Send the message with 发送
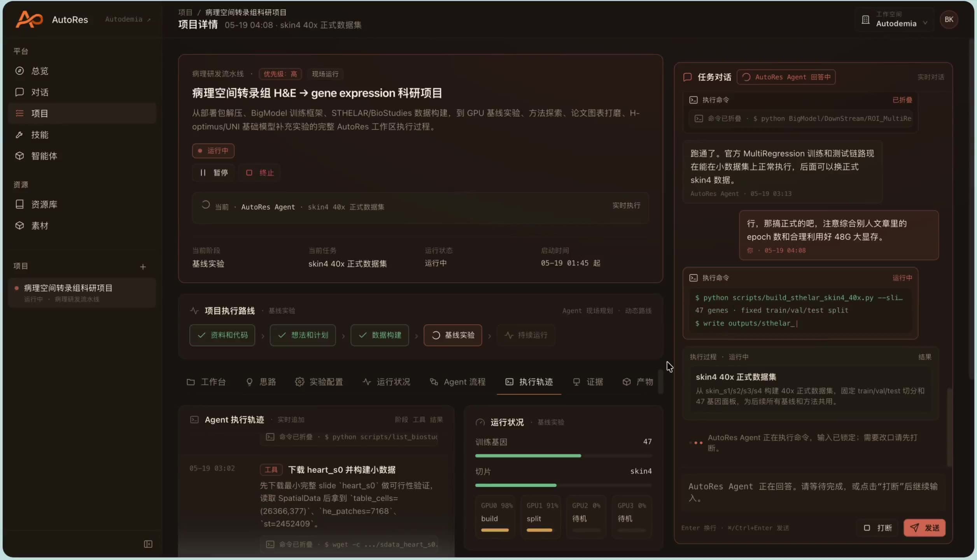 924,528
